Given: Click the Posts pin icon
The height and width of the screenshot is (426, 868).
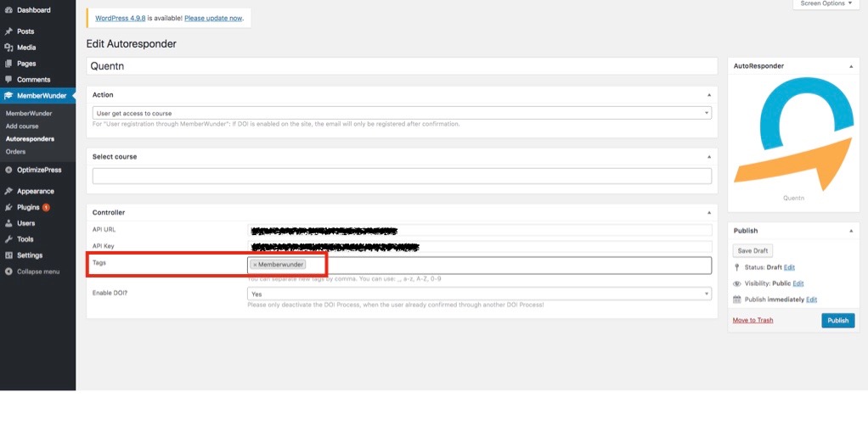Looking at the screenshot, I should [8, 31].
